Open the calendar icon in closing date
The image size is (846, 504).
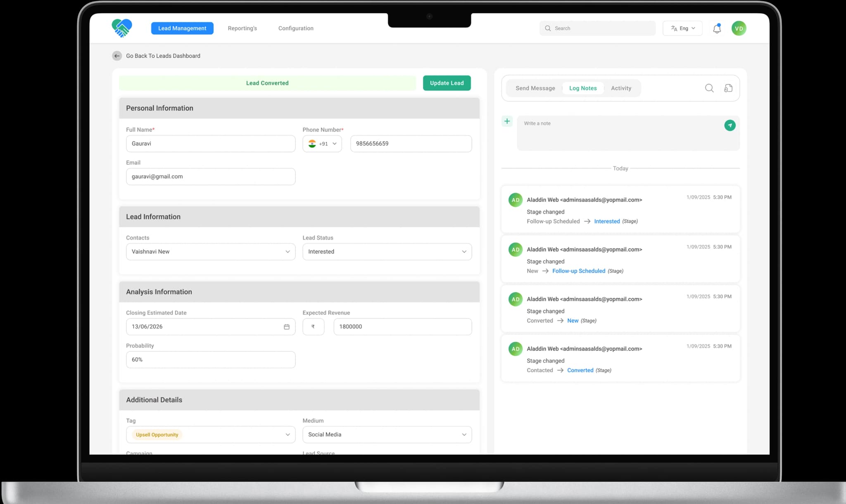[286, 327]
